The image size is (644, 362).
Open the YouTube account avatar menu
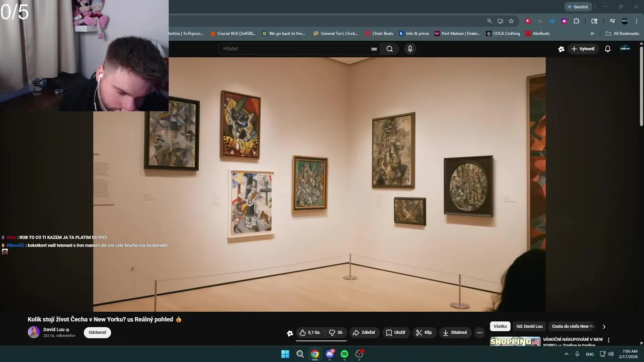(625, 48)
